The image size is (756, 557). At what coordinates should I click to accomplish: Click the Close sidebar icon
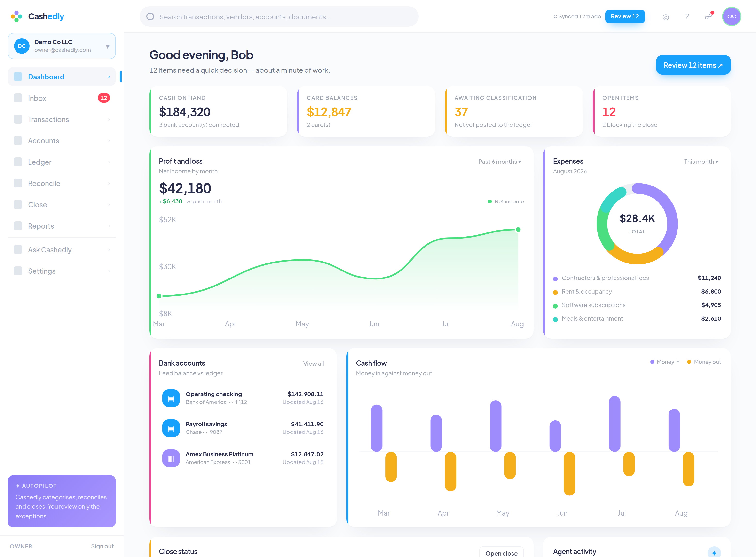[x=18, y=204]
